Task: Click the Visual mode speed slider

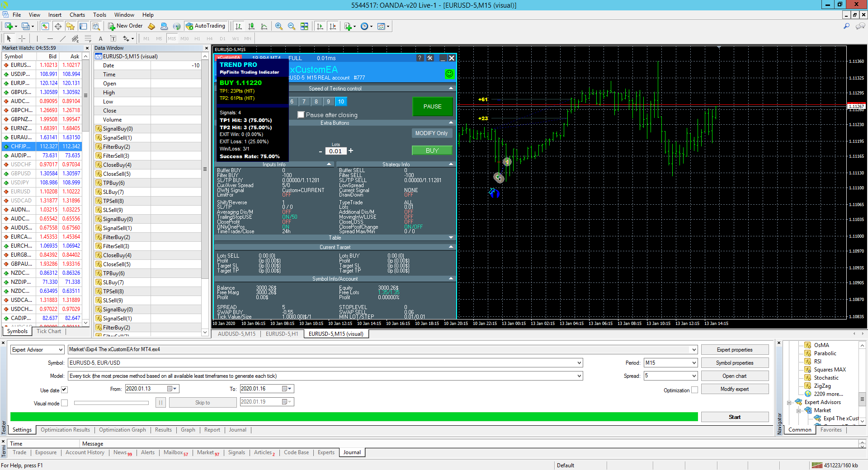Action: [111, 403]
